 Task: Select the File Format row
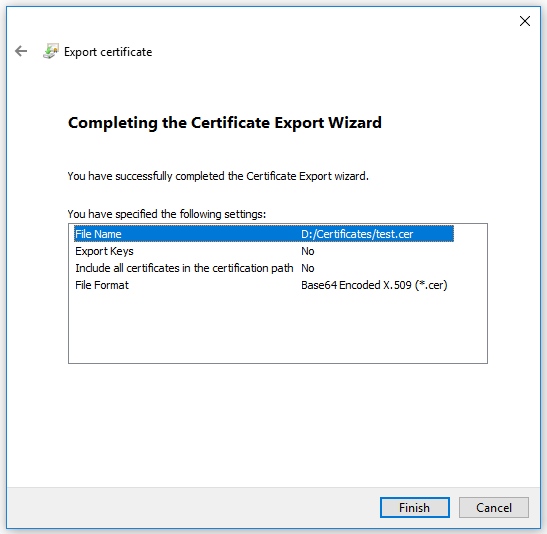coord(264,285)
